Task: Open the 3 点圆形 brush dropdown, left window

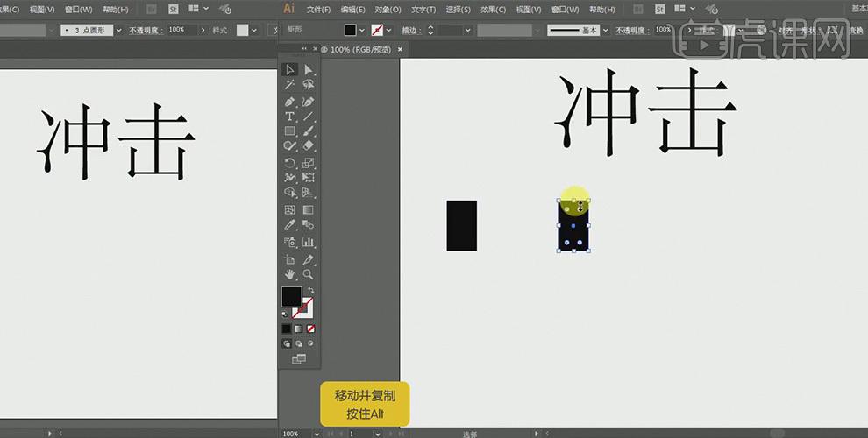Action: (118, 31)
